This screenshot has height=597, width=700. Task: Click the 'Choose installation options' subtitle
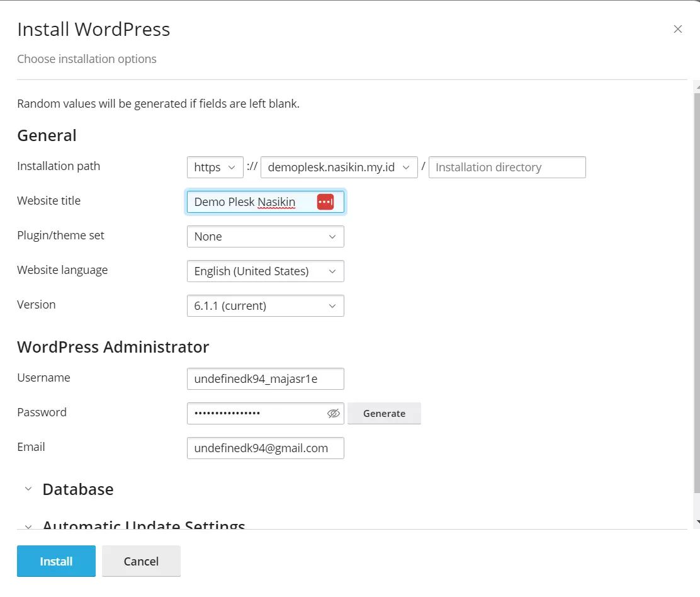(87, 59)
